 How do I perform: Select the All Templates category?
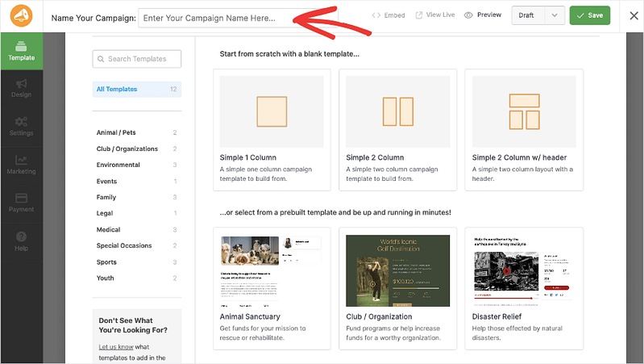pyautogui.click(x=117, y=90)
